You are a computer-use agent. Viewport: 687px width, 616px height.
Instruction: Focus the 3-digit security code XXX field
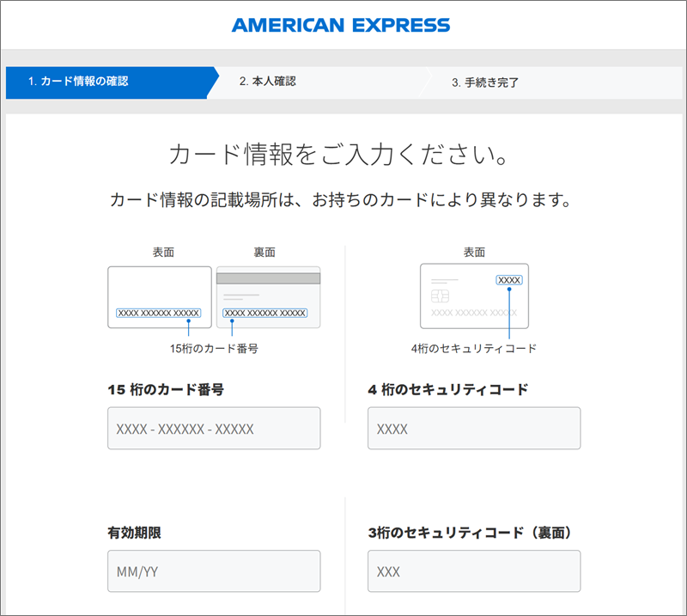pos(474,571)
